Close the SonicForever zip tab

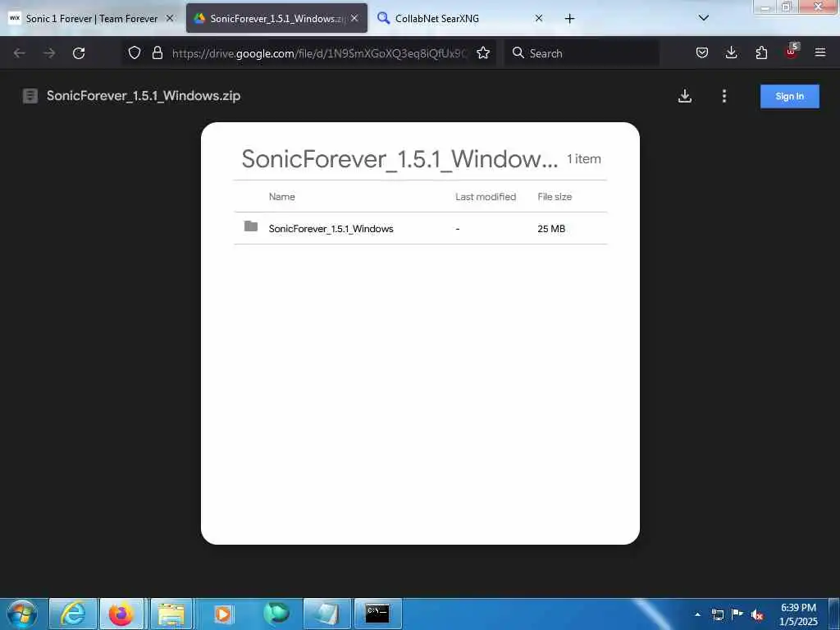pyautogui.click(x=354, y=18)
